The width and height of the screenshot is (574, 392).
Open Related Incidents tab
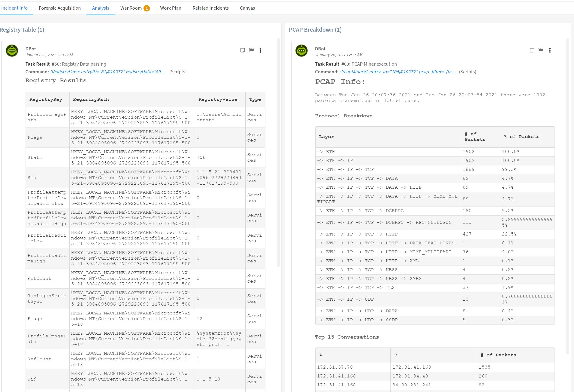coord(210,8)
